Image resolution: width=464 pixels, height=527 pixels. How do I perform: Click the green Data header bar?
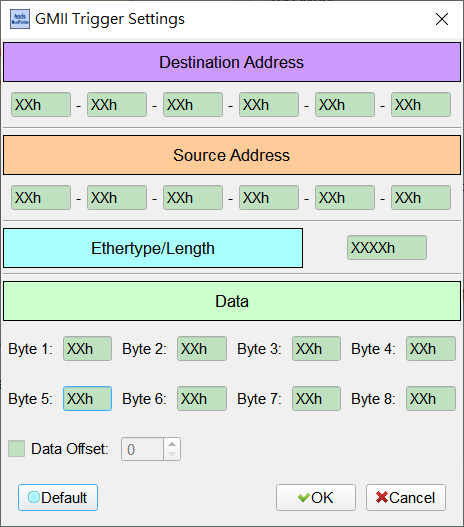click(232, 301)
